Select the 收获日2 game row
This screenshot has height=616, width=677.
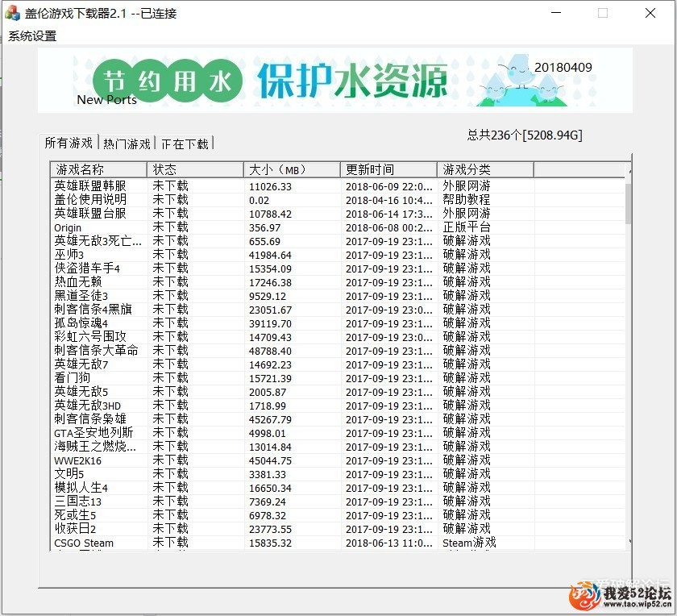point(338,529)
